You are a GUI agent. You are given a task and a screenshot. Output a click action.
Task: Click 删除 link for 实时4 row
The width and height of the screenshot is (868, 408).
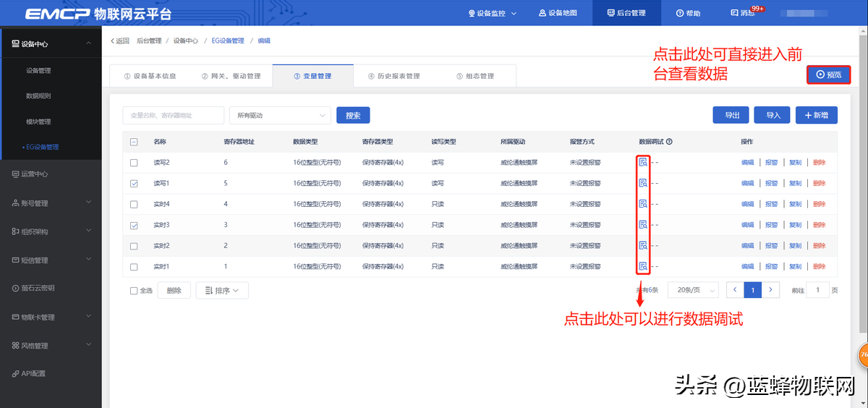click(819, 204)
